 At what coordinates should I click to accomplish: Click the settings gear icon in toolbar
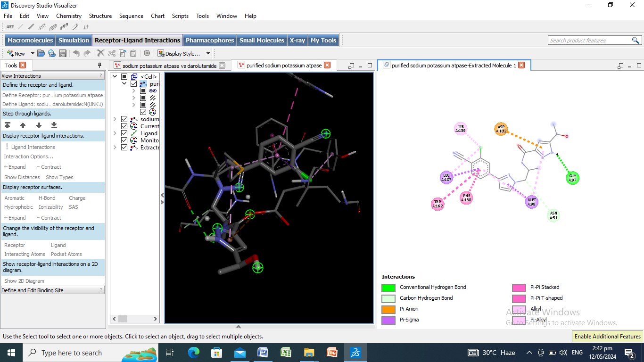click(147, 54)
